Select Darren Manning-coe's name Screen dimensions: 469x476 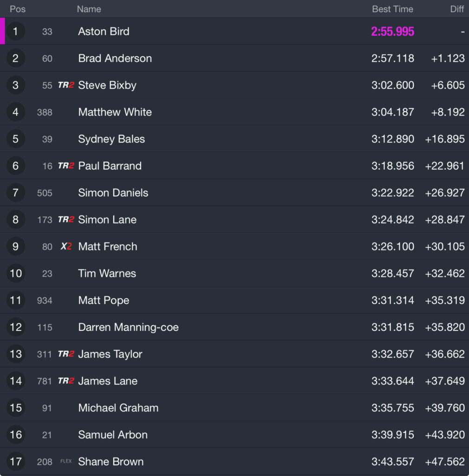(x=128, y=327)
